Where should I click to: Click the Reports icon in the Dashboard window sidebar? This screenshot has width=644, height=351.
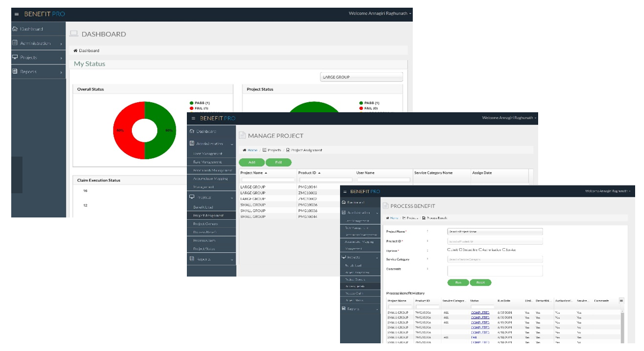15,71
